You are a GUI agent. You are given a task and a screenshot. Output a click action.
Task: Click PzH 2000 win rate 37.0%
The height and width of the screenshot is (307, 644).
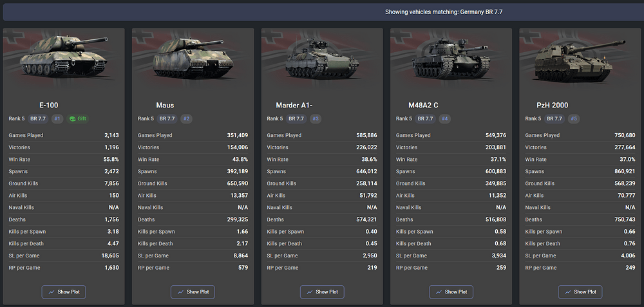628,159
